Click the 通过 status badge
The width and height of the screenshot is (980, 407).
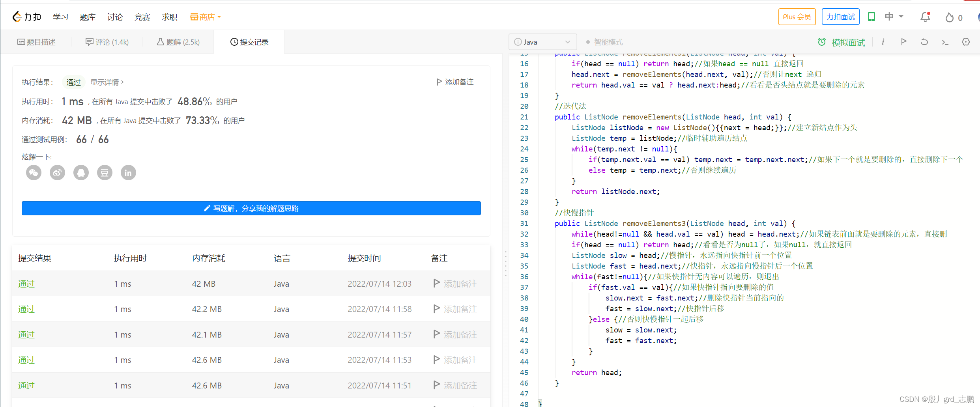73,82
